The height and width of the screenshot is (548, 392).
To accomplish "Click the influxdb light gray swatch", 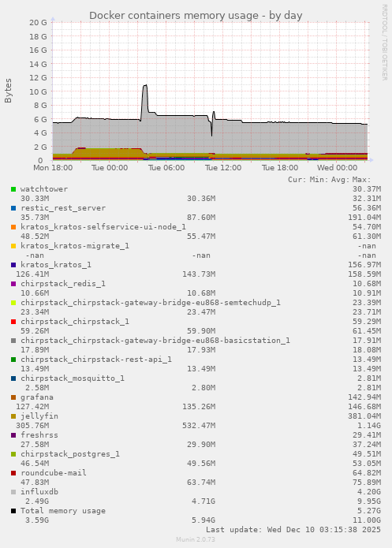I will pyautogui.click(x=13, y=492).
